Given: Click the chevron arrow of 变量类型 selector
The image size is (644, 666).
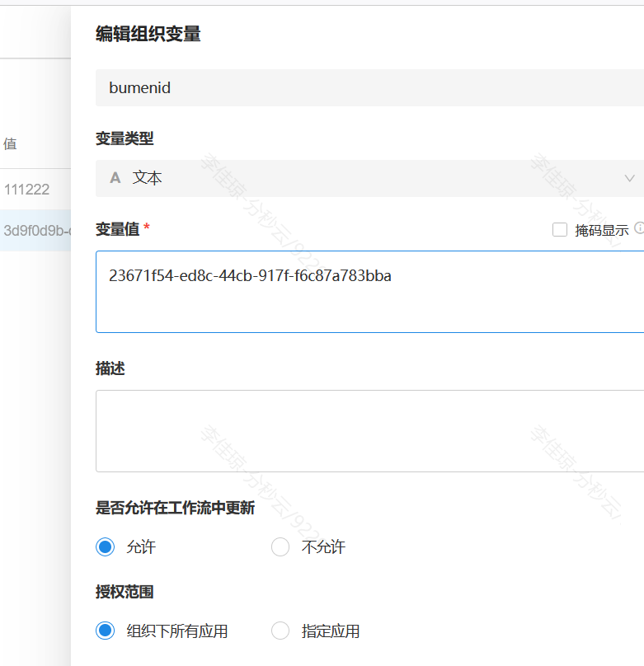Looking at the screenshot, I should tap(630, 178).
